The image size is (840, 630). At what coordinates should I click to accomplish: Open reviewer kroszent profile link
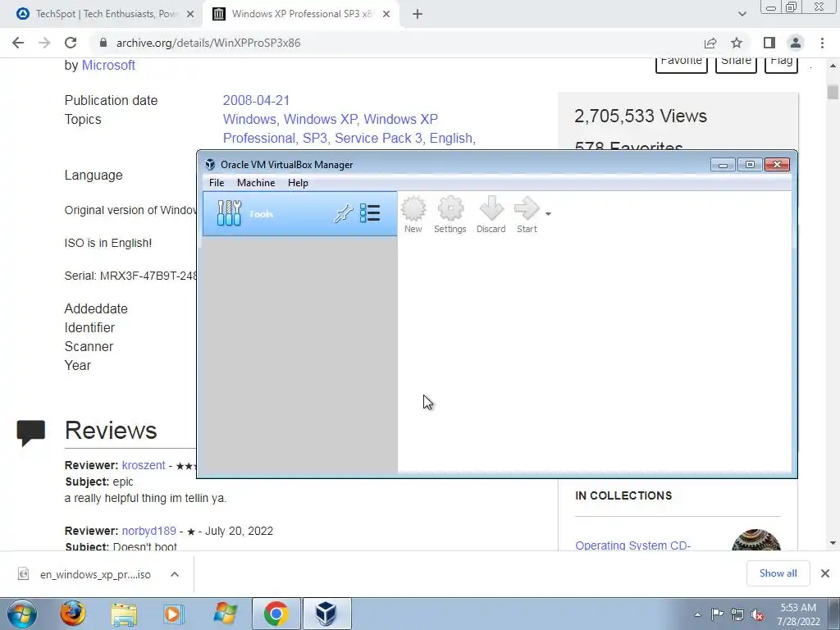point(144,465)
